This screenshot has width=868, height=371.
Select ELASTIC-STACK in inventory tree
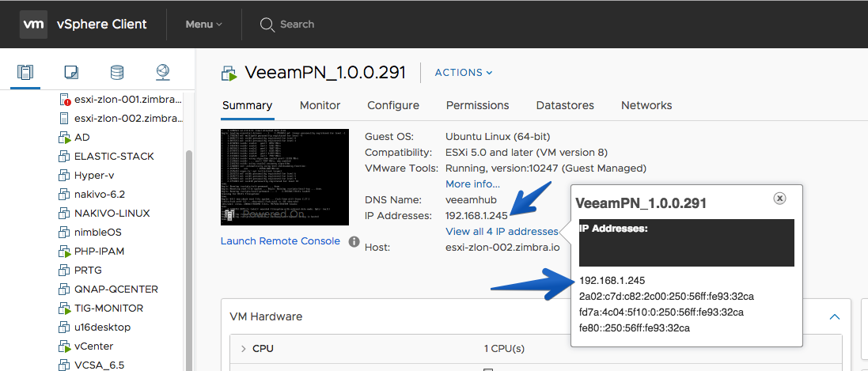click(x=114, y=156)
